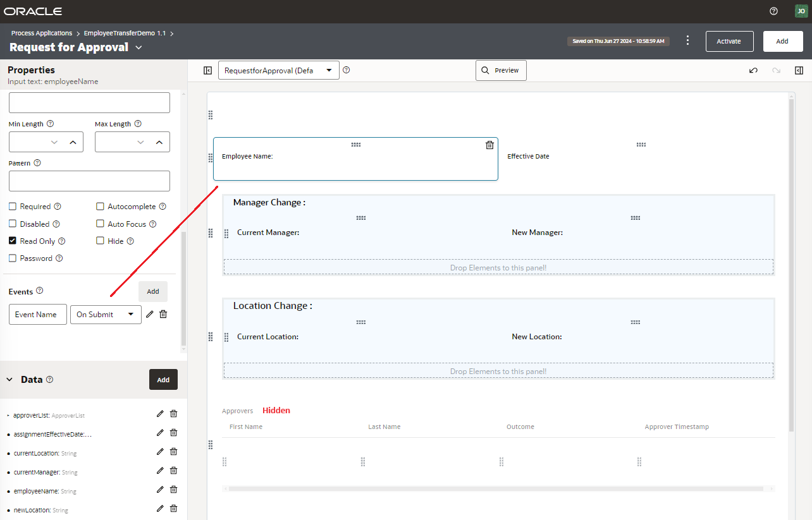Delete the employeeName data attribute

(x=174, y=490)
